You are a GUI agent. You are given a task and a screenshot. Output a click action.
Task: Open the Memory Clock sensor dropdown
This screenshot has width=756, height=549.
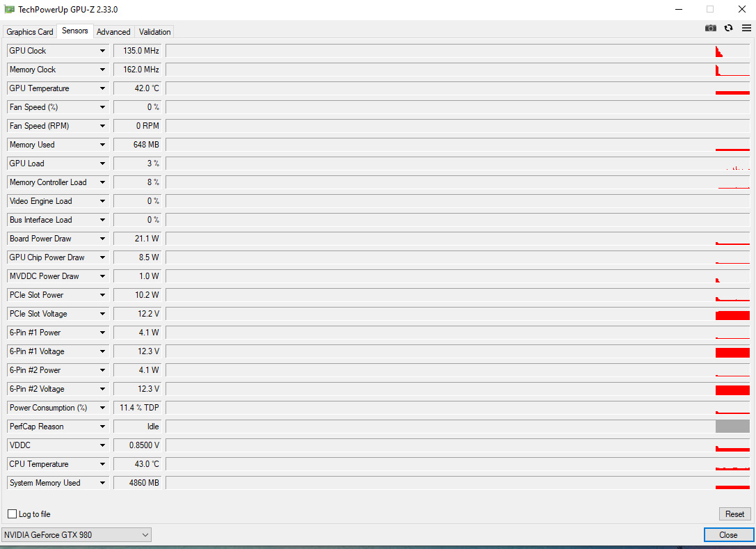coord(103,70)
